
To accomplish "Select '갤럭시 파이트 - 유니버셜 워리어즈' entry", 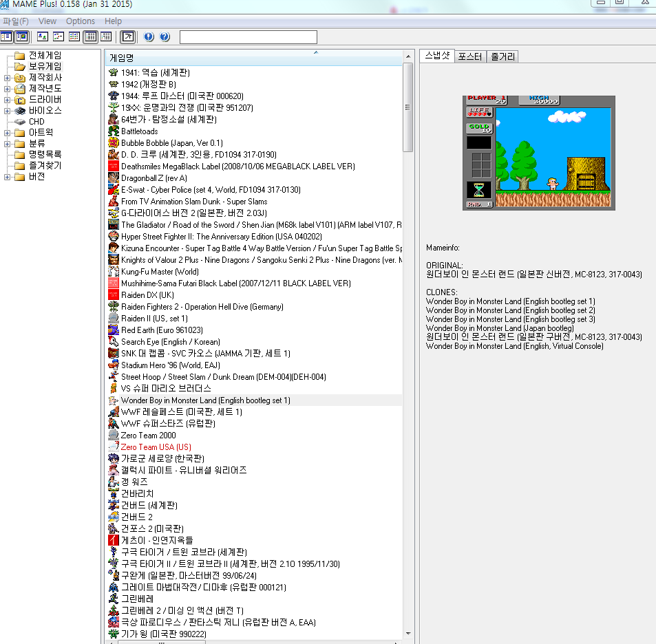I will pyautogui.click(x=184, y=470).
